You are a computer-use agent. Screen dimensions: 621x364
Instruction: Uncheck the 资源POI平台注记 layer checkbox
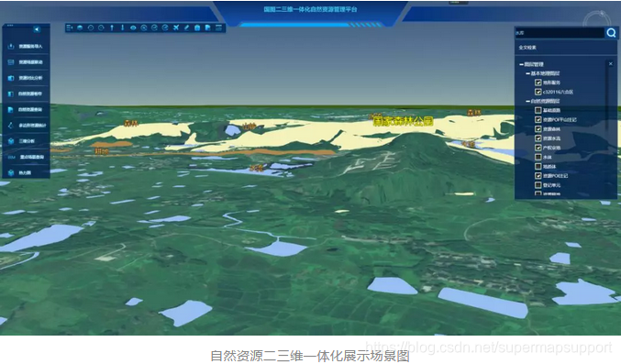tap(538, 119)
